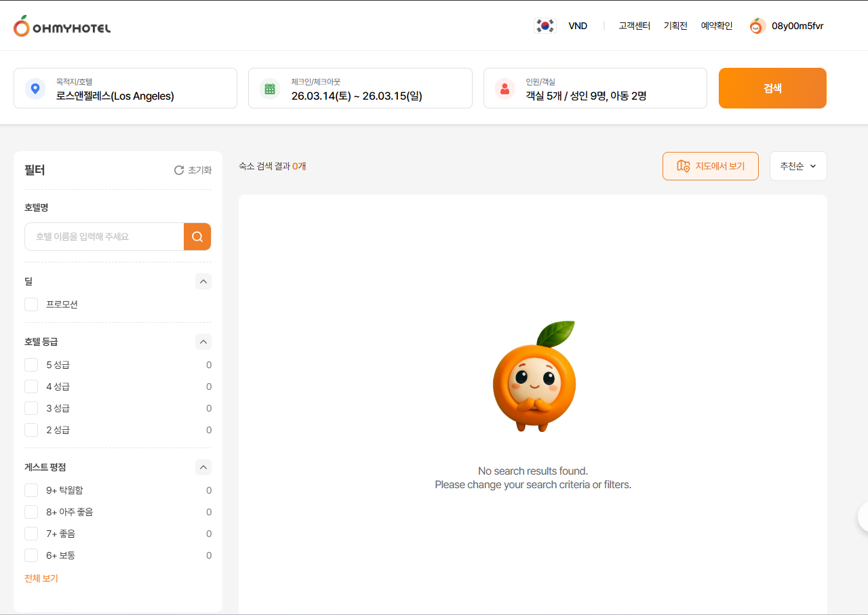
Task: Click the user avatar icon
Action: [757, 26]
